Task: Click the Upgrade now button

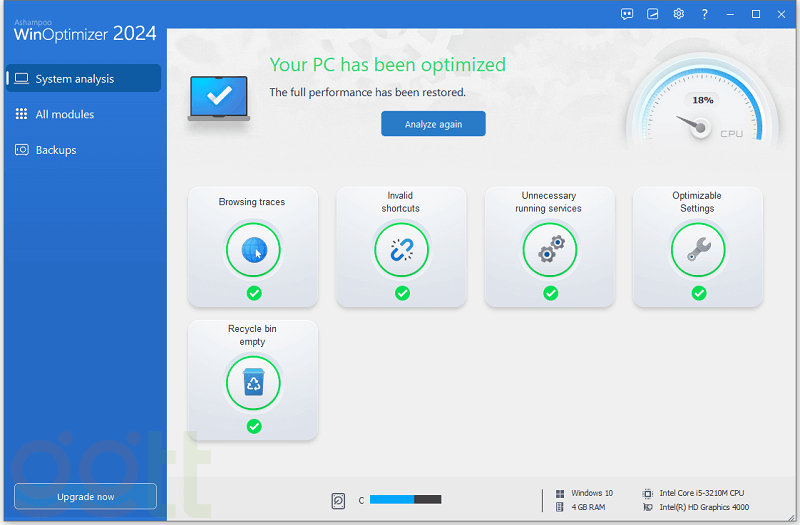Action: [85, 497]
